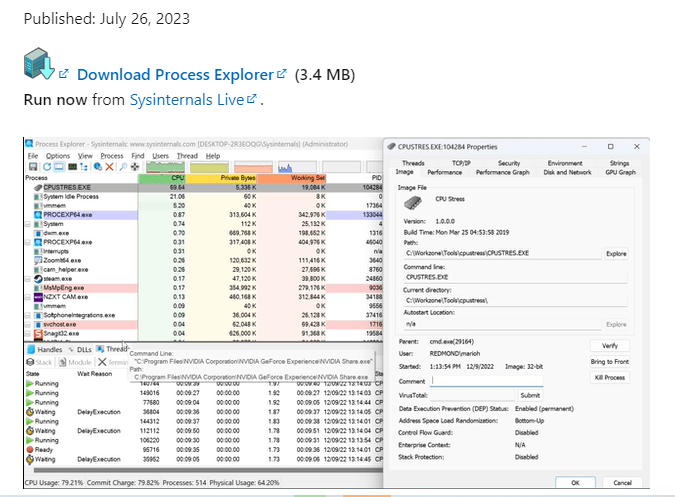Open the Options menu
Screen dimensions: 675x497
tap(58, 156)
